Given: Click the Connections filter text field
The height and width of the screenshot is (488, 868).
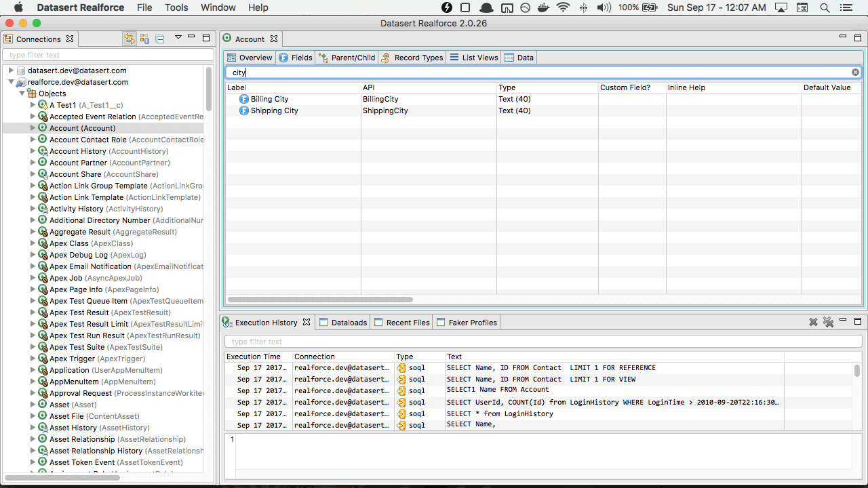Looking at the screenshot, I should [x=108, y=55].
